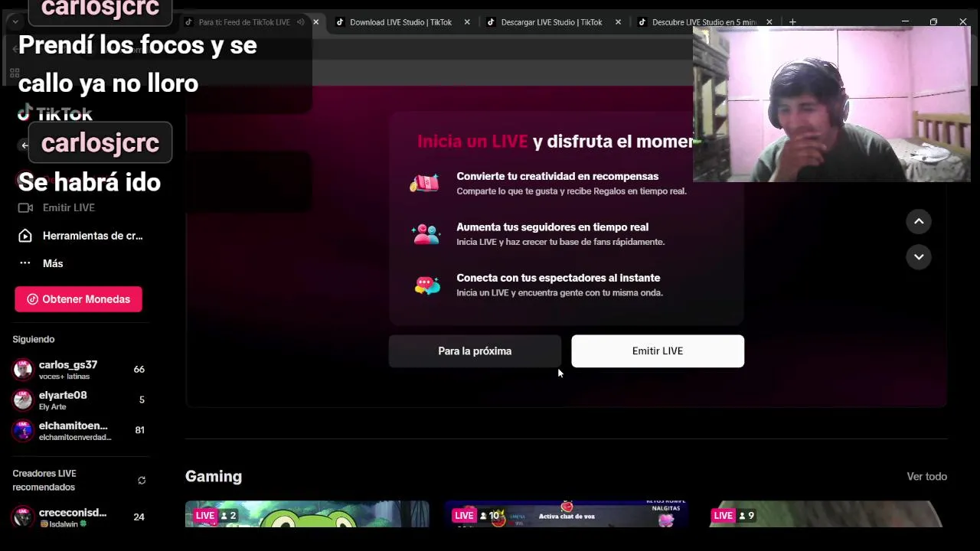Open the browser tab search dropdown

click(15, 22)
